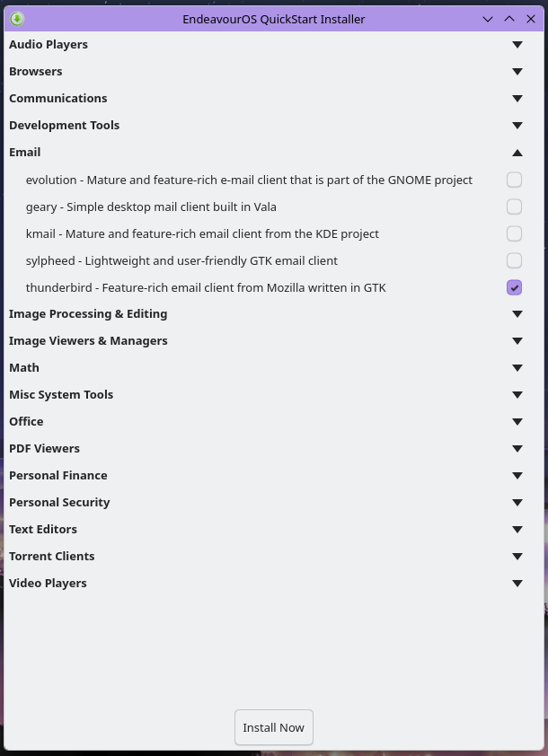Image resolution: width=548 pixels, height=756 pixels.
Task: Expand the Video Players arrow
Action: [517, 583]
